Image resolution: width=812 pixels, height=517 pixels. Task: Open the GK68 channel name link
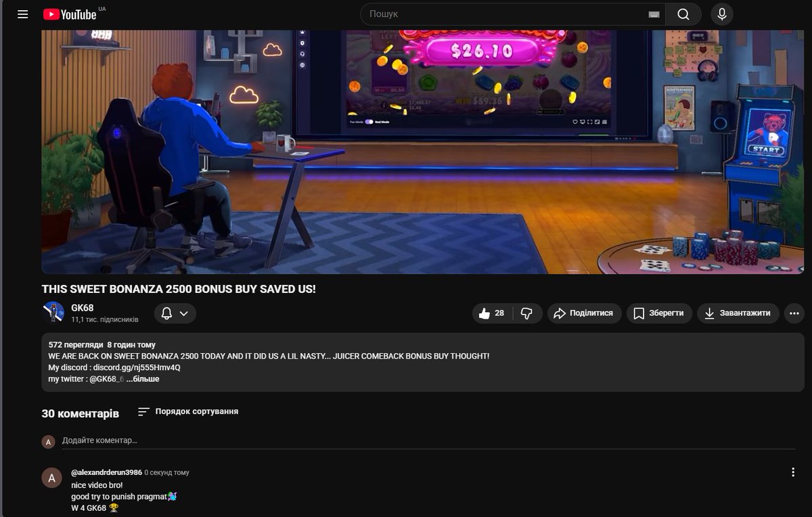click(x=83, y=308)
